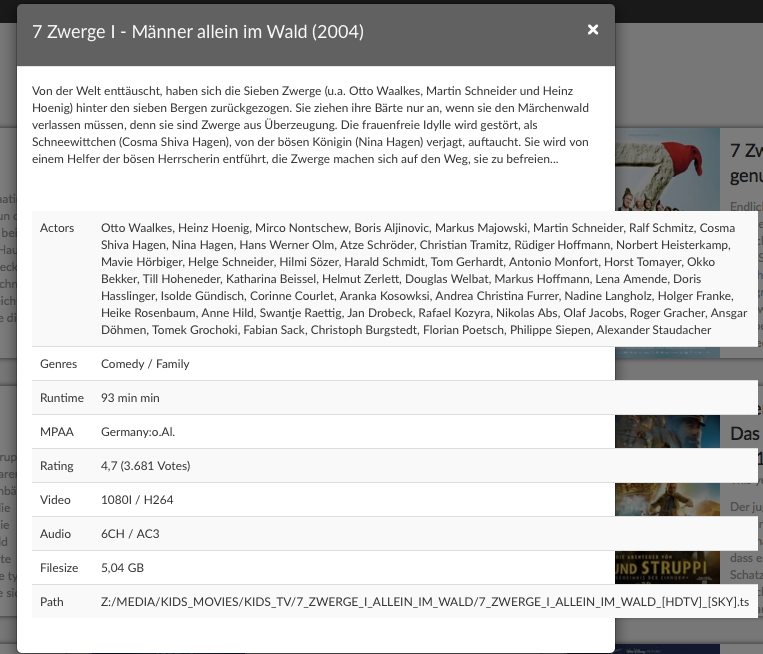Screen dimensions: 763x654
Task: Click the 'Genres' row label
Action: pos(58,364)
